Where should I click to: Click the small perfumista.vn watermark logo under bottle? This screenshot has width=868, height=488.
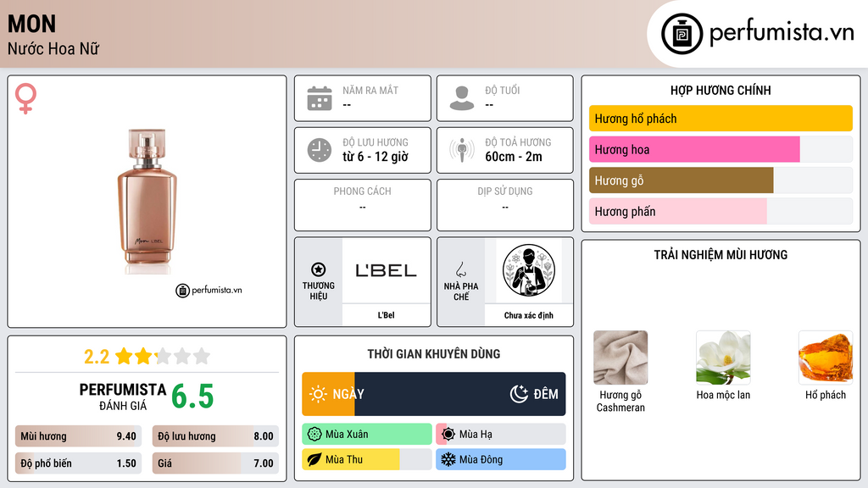coord(209,290)
